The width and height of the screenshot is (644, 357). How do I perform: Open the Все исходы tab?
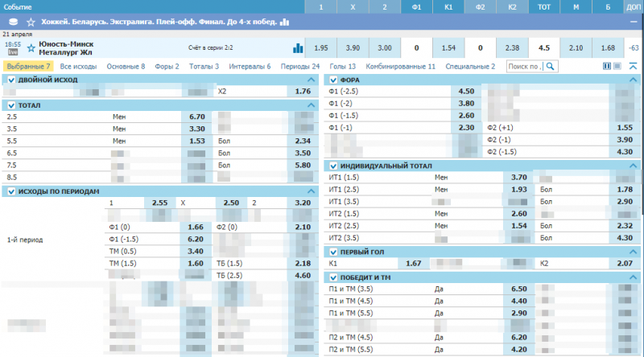[x=78, y=67]
